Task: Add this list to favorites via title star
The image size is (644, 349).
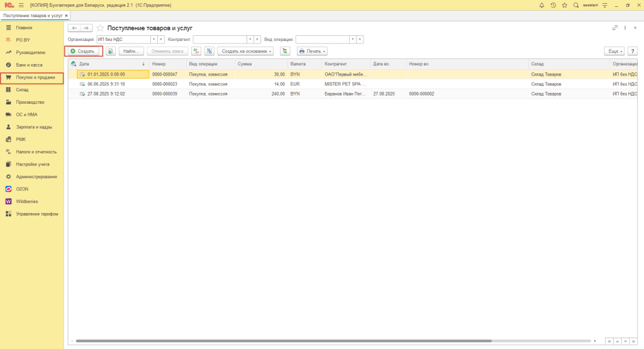Action: (x=99, y=28)
